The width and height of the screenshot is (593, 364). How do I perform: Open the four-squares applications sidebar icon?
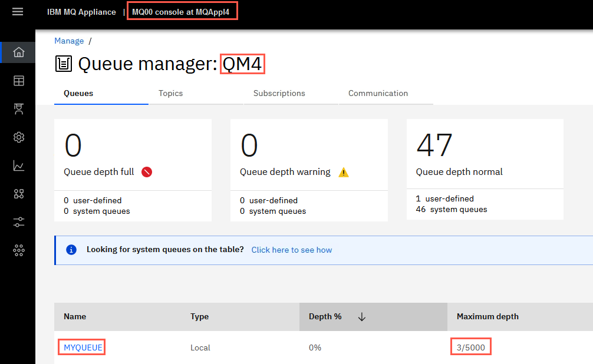[x=18, y=194]
